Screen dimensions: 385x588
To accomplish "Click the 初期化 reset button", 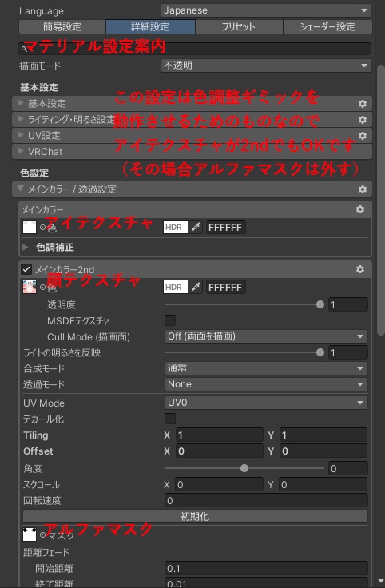I will point(195,516).
